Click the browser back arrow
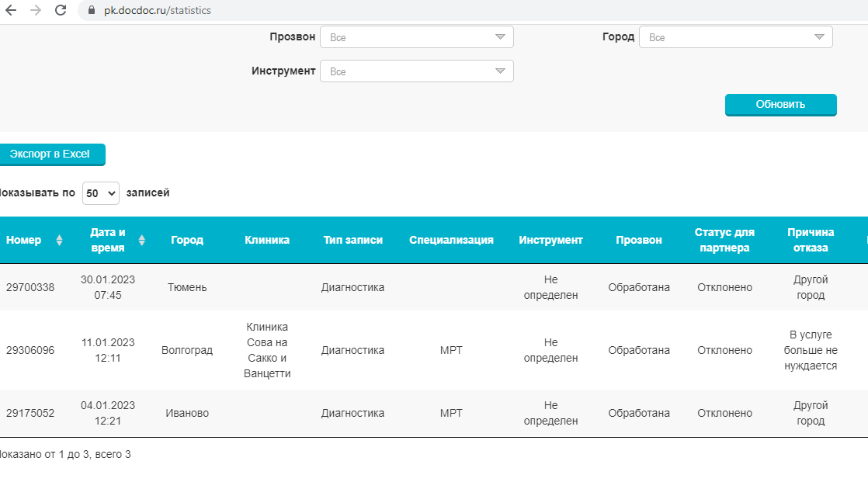868x482 pixels. [11, 11]
